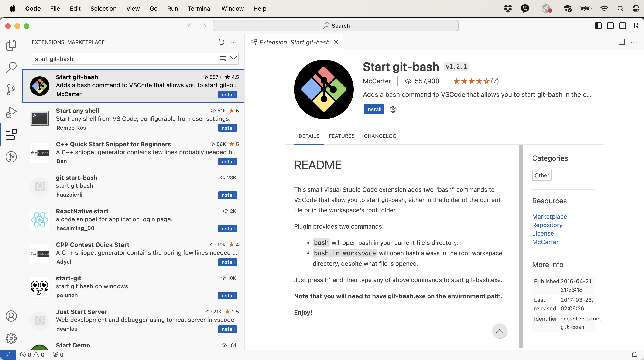This screenshot has width=644, height=360.
Task: Open the filter extensions dropdown
Action: click(234, 58)
